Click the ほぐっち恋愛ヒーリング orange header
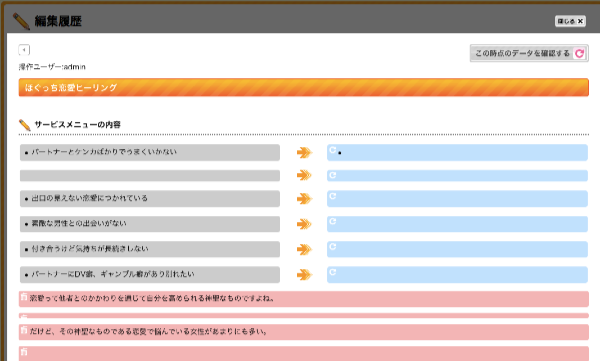This screenshot has width=600, height=361. pyautogui.click(x=303, y=87)
